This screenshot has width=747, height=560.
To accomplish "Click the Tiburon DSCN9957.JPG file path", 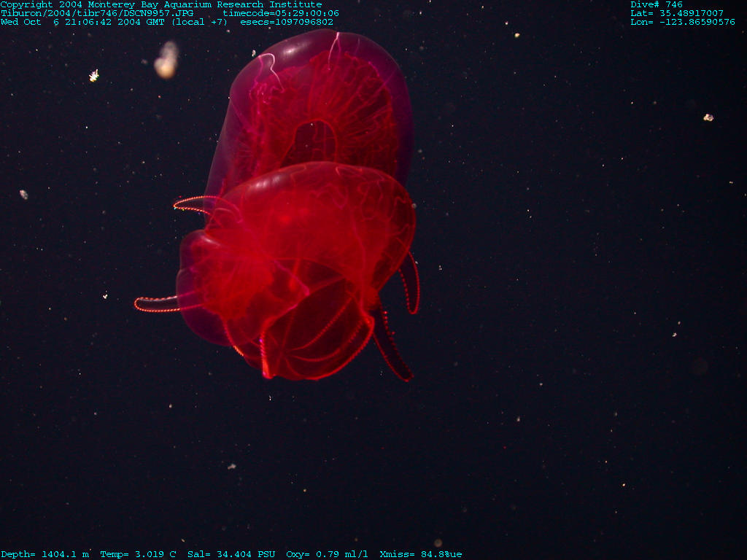I will pos(97,13).
